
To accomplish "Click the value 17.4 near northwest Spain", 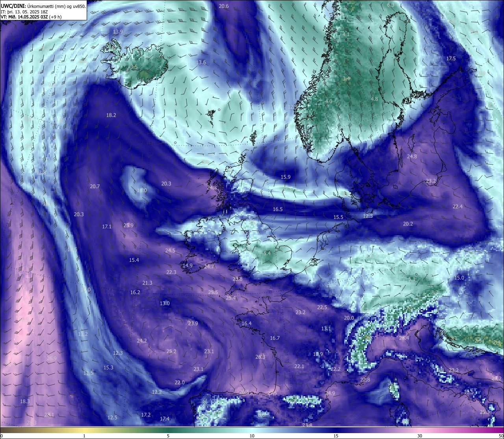I will pyautogui.click(x=165, y=419).
